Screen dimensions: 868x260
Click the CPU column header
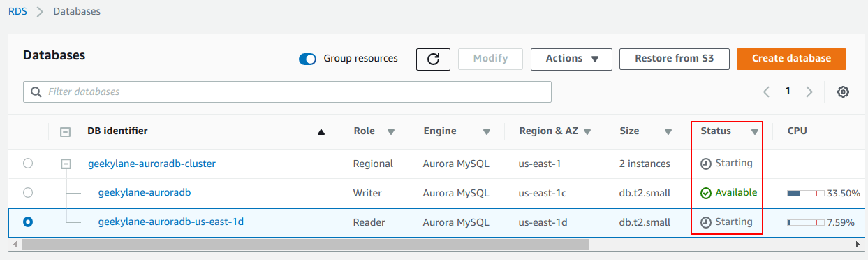pyautogui.click(x=797, y=131)
